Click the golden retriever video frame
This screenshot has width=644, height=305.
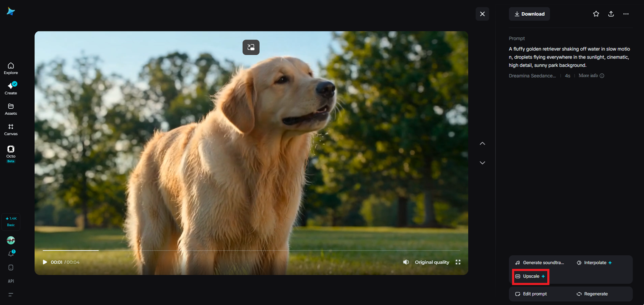251,153
